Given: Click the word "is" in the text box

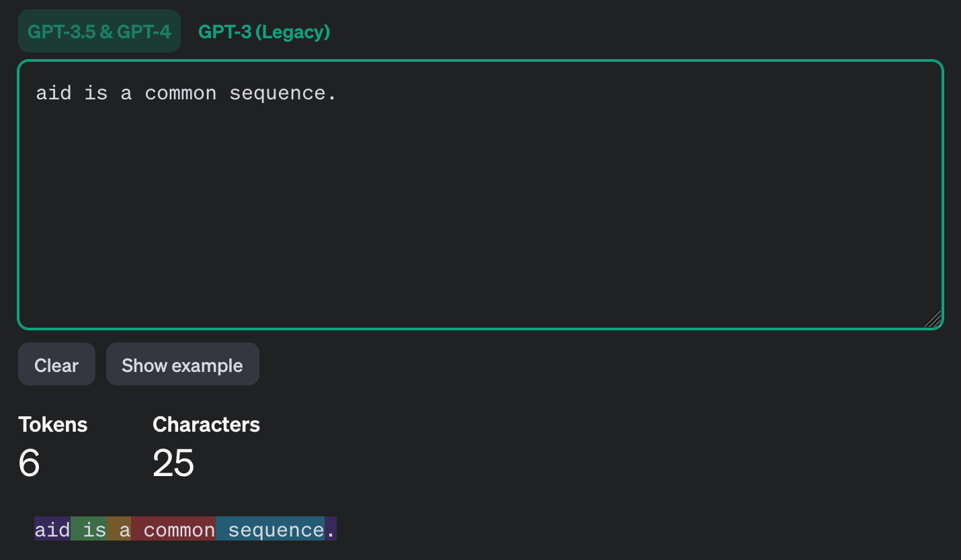Looking at the screenshot, I should pyautogui.click(x=96, y=93).
